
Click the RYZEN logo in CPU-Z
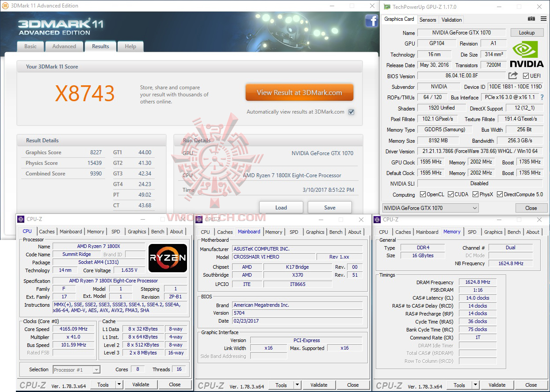point(168,259)
